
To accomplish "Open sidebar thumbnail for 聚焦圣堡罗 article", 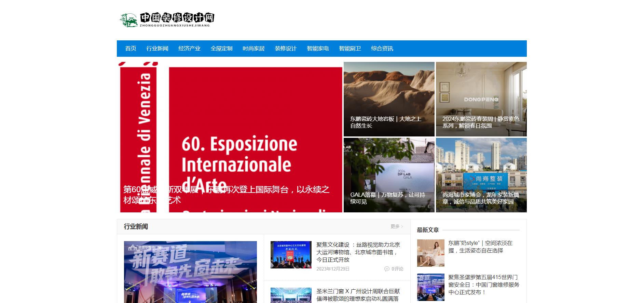I will click(x=431, y=287).
